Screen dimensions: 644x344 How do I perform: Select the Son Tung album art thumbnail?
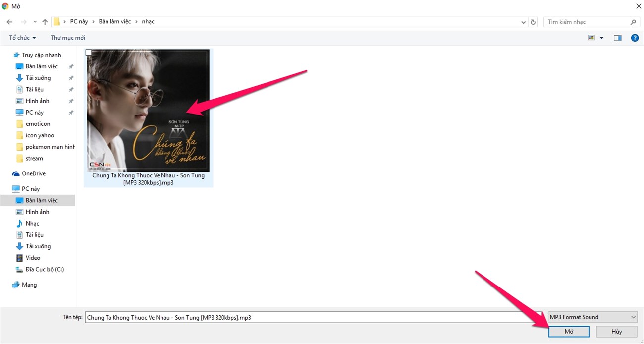[148, 110]
